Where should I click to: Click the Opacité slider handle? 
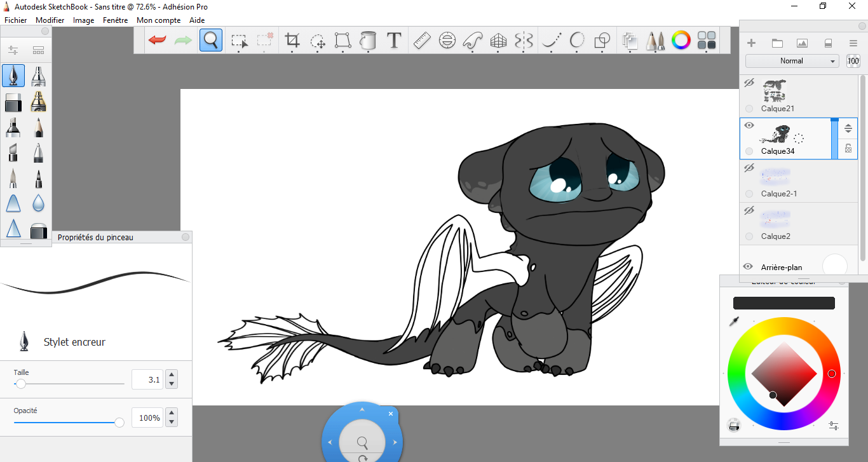[119, 422]
